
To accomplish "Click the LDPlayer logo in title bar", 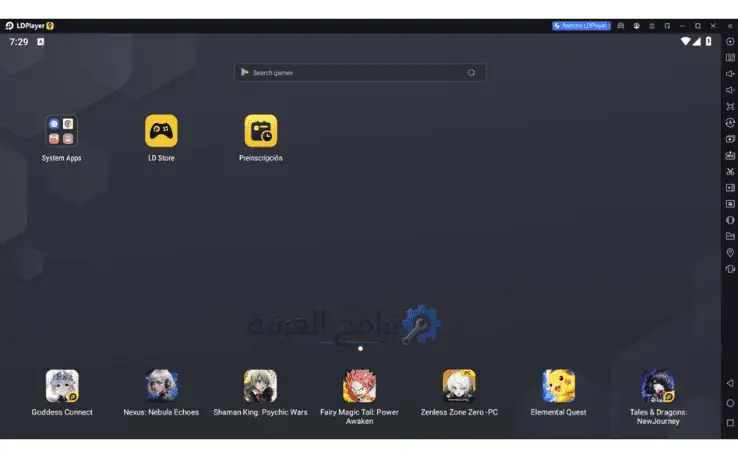I will pos(9,26).
